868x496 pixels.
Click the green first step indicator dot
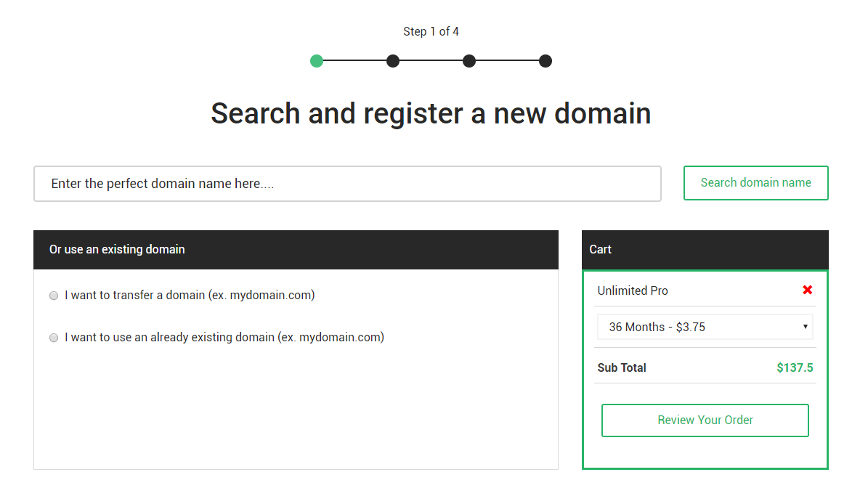(x=317, y=61)
